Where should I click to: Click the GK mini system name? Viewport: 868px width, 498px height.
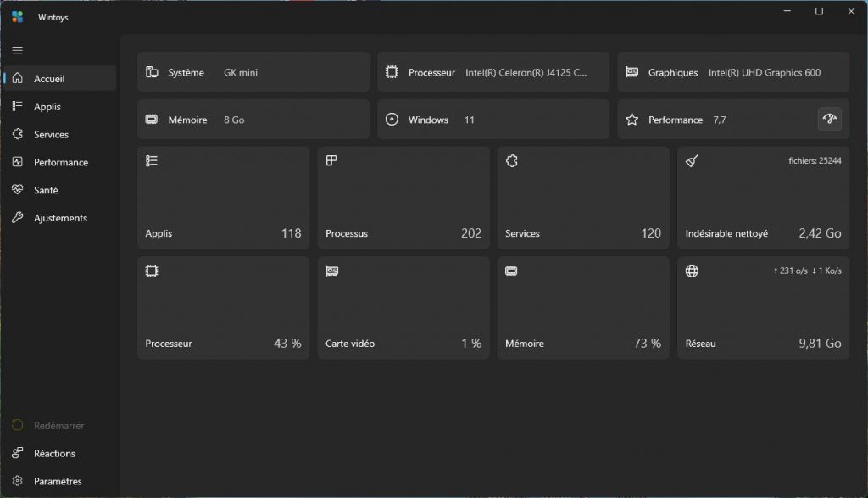coord(240,73)
